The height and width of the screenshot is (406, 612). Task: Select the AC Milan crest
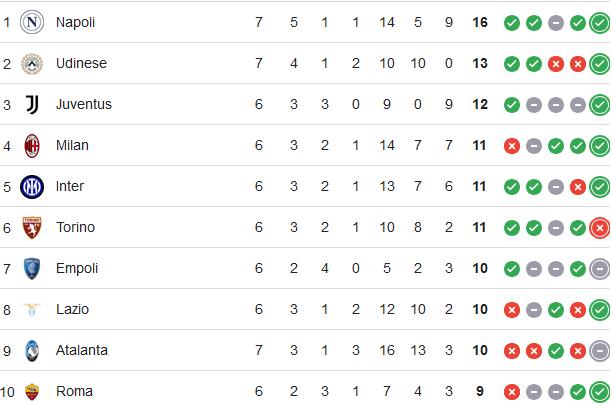[x=32, y=145]
